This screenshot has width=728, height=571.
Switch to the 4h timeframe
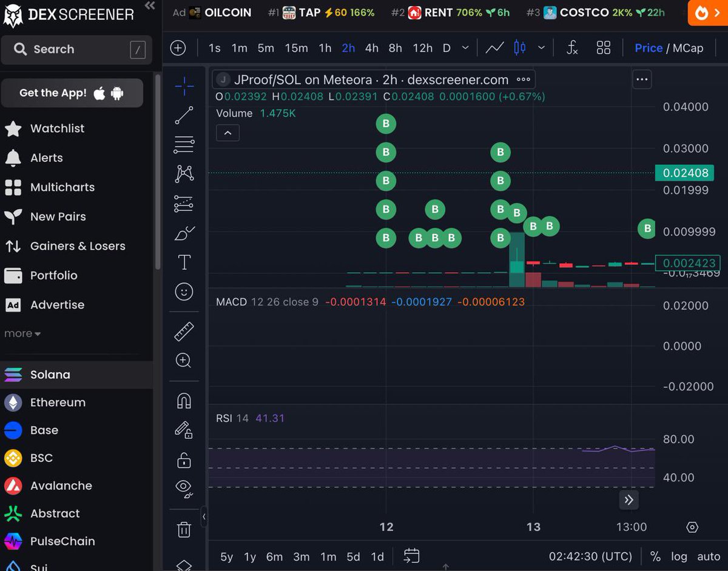372,48
